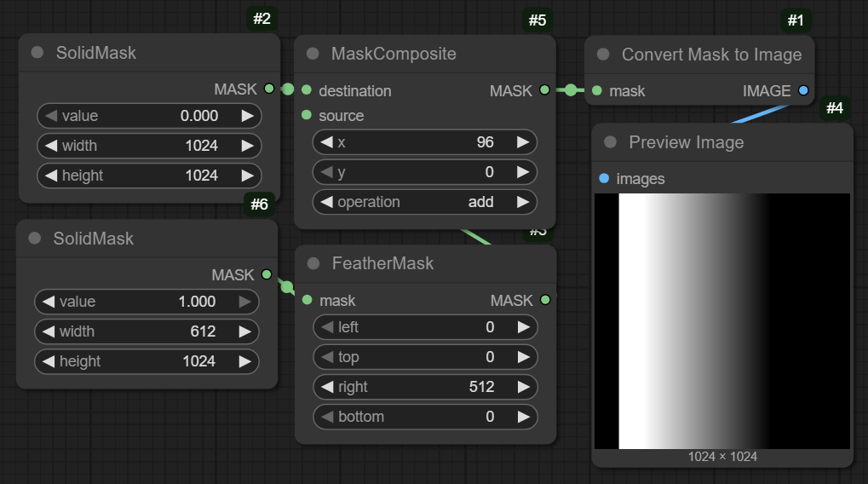Increase width 1024 on top SolidMask
Image resolution: width=868 pixels, height=484 pixels.
pos(247,146)
